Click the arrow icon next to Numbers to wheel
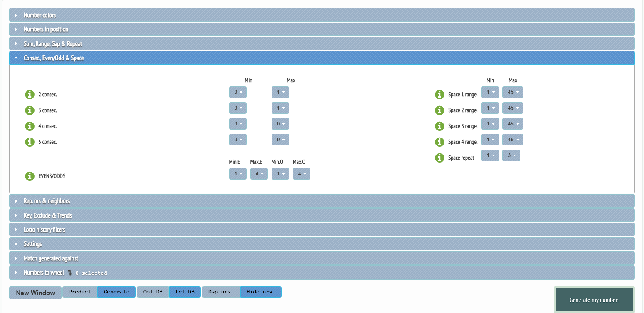 (70, 273)
